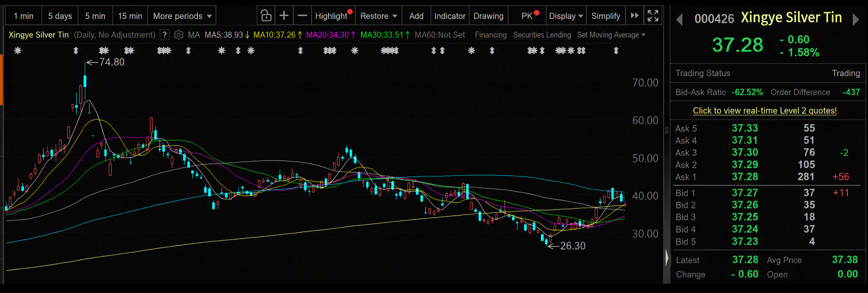Image resolution: width=868 pixels, height=293 pixels.
Task: Open the More periods dropdown
Action: point(182,16)
